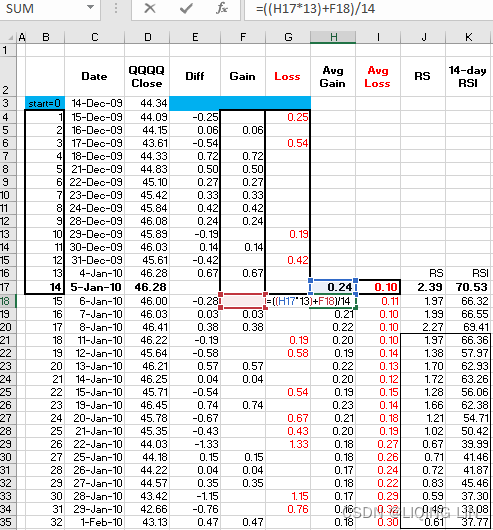The image size is (493, 530).
Task: Click red loss value '1.15'
Action: pos(288,496)
